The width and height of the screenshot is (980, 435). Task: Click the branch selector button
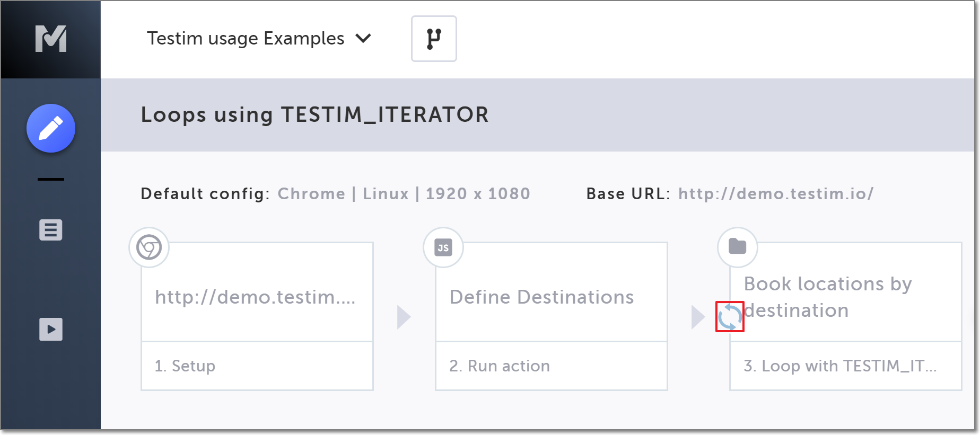(434, 39)
